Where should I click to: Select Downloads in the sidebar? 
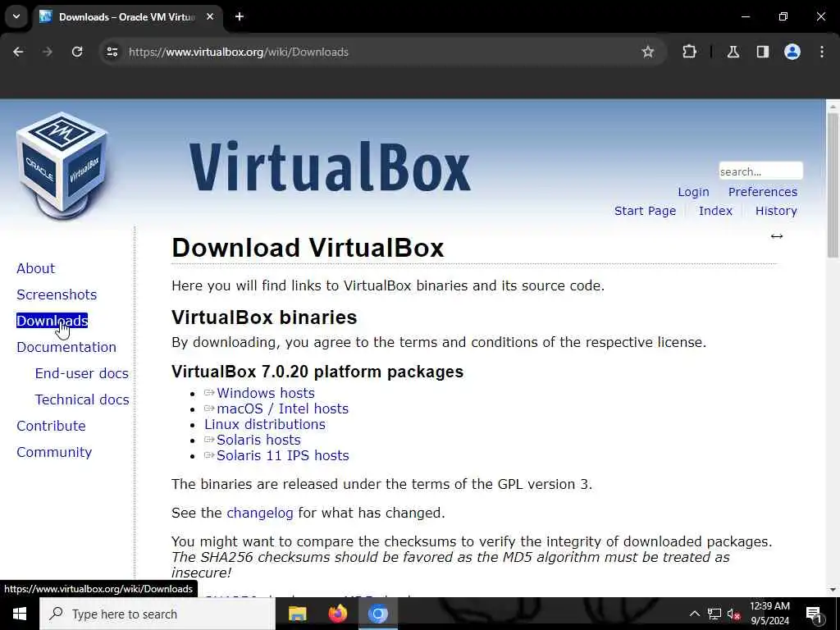pos(52,321)
